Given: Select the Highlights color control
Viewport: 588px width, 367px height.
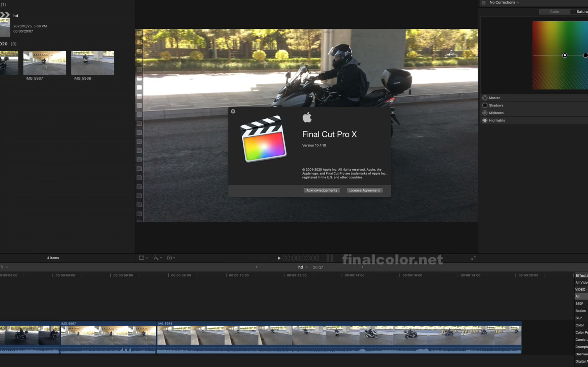Looking at the screenshot, I should [x=485, y=120].
